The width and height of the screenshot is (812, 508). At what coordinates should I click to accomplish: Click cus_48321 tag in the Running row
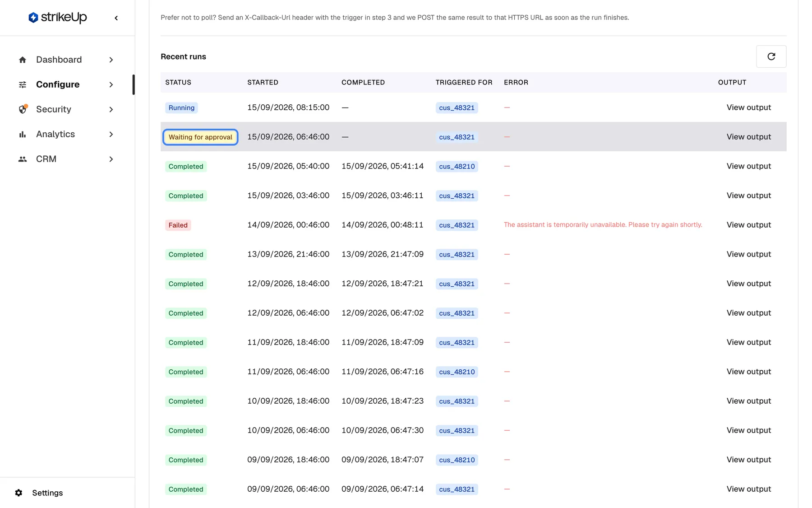(457, 107)
